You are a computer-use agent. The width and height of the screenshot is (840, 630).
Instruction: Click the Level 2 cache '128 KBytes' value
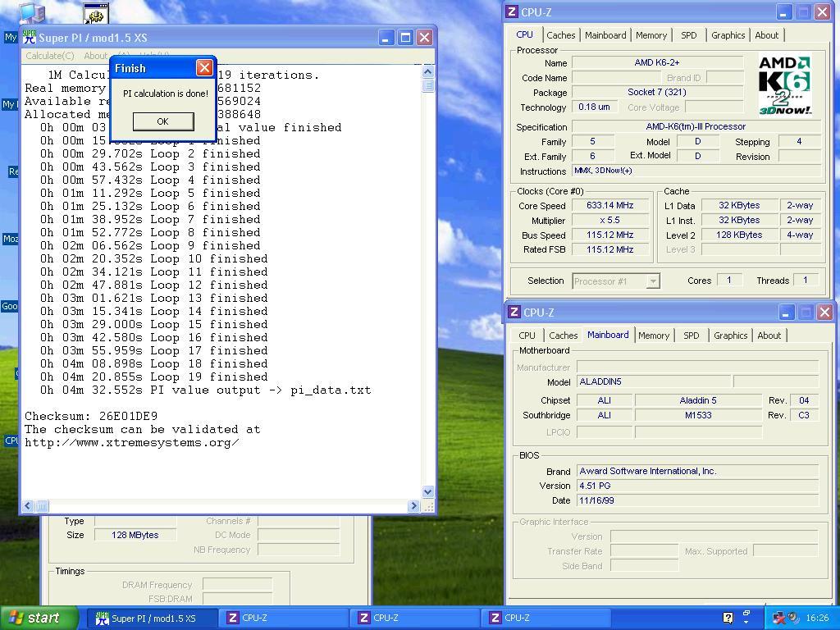point(739,235)
